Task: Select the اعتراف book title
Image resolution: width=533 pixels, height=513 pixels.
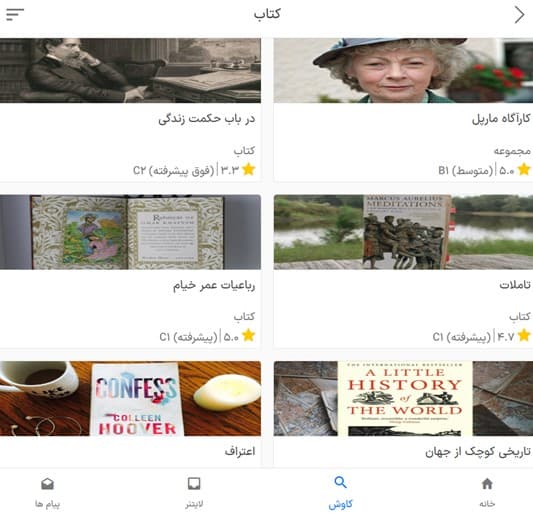Action: click(240, 451)
